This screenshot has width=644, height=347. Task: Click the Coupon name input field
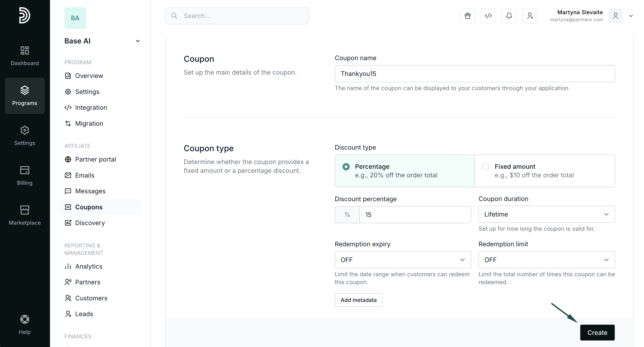pos(474,74)
